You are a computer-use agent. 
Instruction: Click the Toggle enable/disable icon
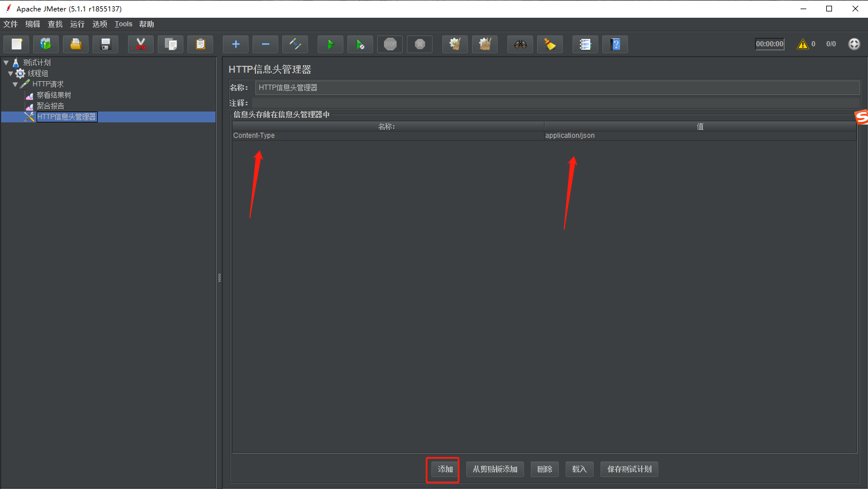295,44
